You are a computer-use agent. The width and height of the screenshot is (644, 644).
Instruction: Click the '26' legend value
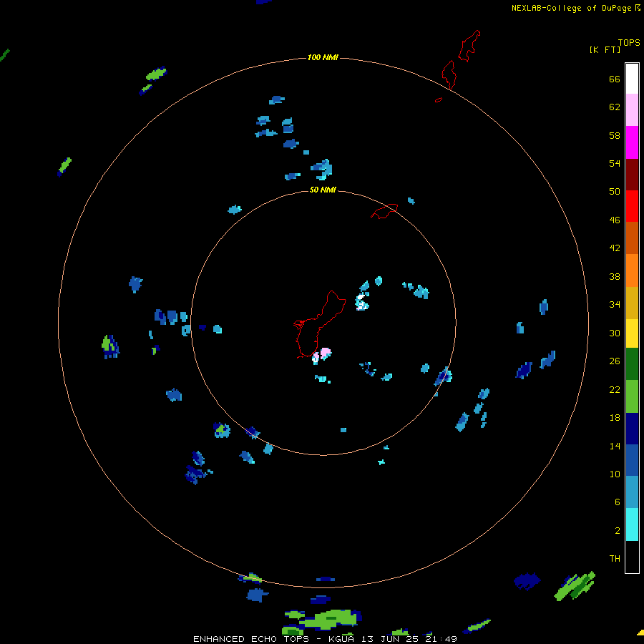click(615, 361)
